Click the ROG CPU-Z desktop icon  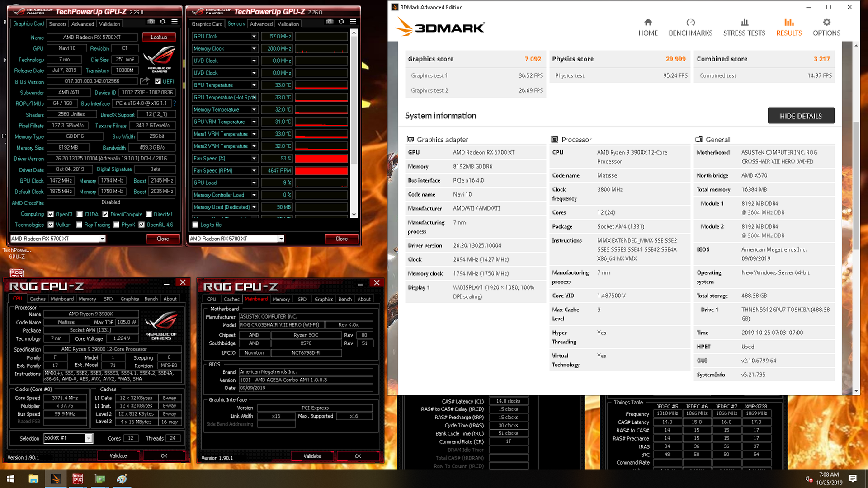coord(17,272)
